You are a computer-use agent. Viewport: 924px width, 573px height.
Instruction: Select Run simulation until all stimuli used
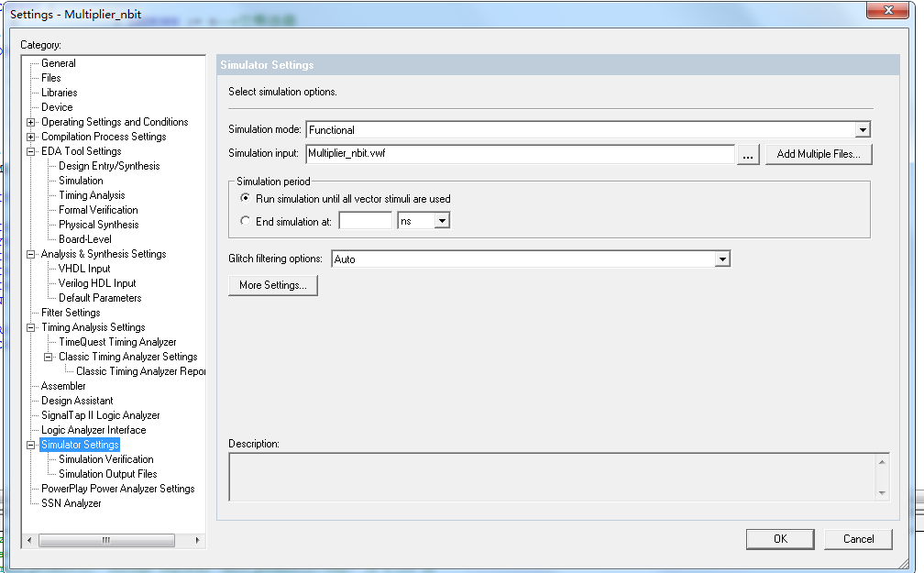[x=245, y=198]
